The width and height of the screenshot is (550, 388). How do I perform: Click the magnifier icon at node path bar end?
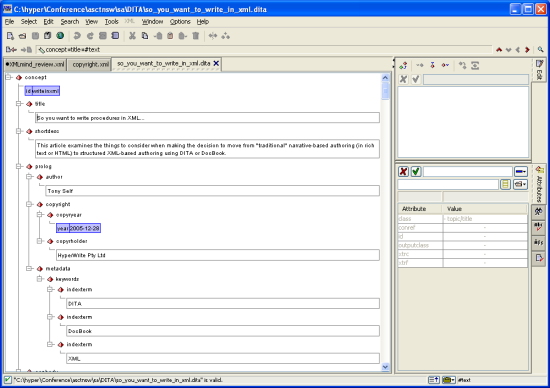click(541, 49)
